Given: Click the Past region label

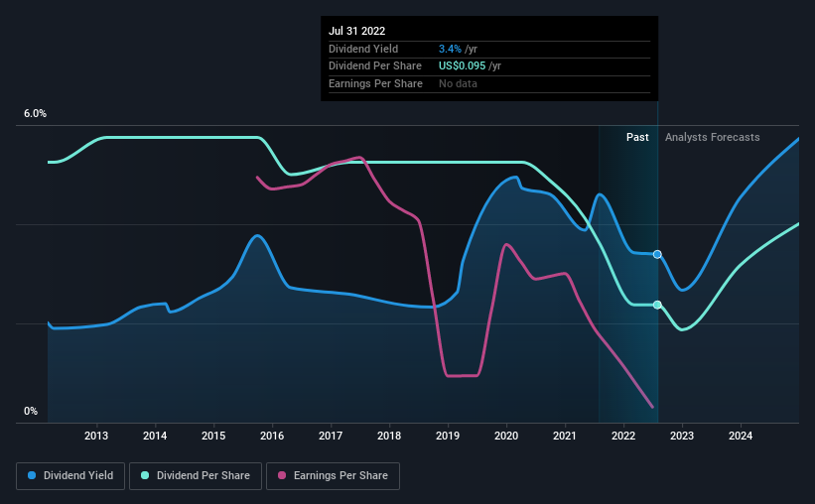Looking at the screenshot, I should pos(637,137).
